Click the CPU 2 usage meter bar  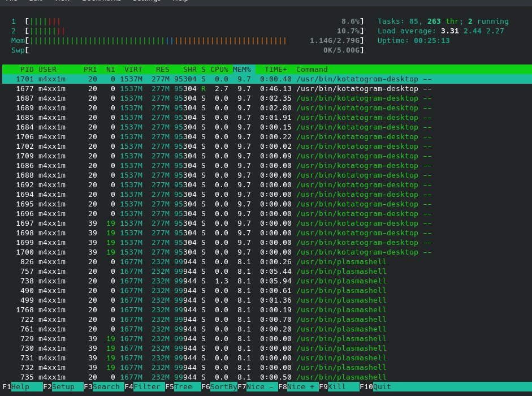(x=194, y=31)
